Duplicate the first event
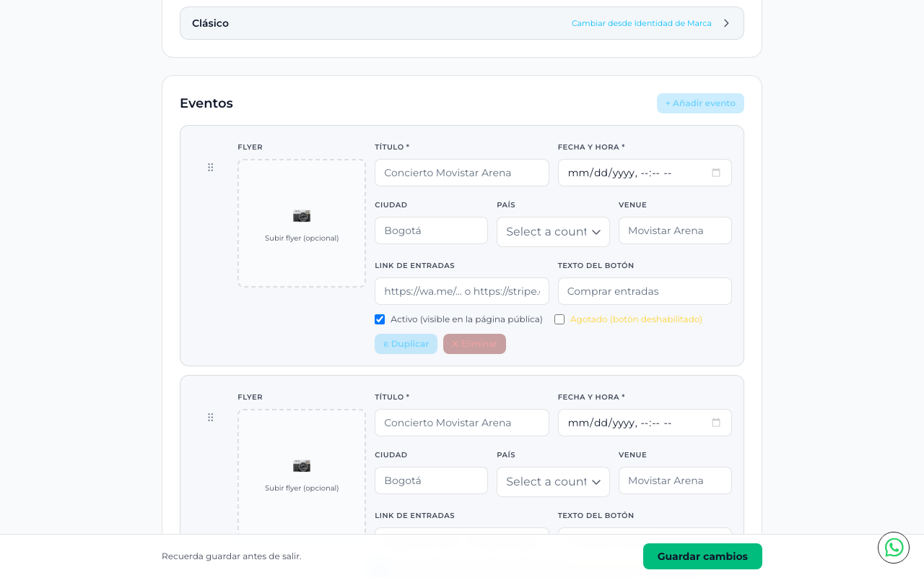The height and width of the screenshot is (578, 924). tap(406, 344)
